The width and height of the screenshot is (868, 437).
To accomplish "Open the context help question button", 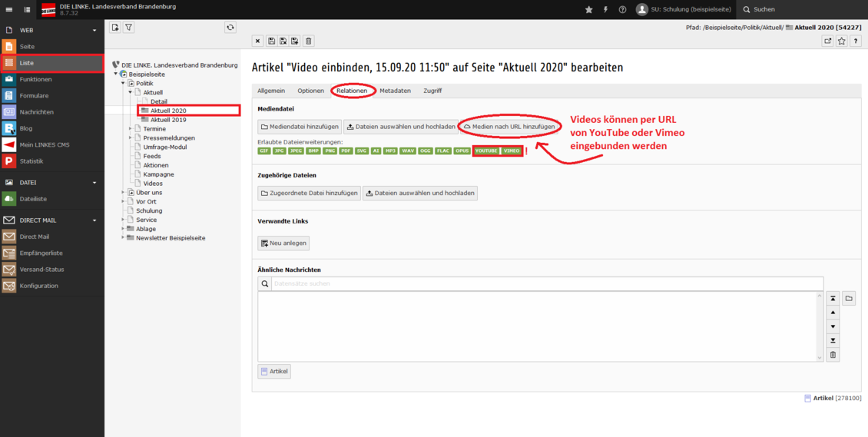I will pos(856,41).
